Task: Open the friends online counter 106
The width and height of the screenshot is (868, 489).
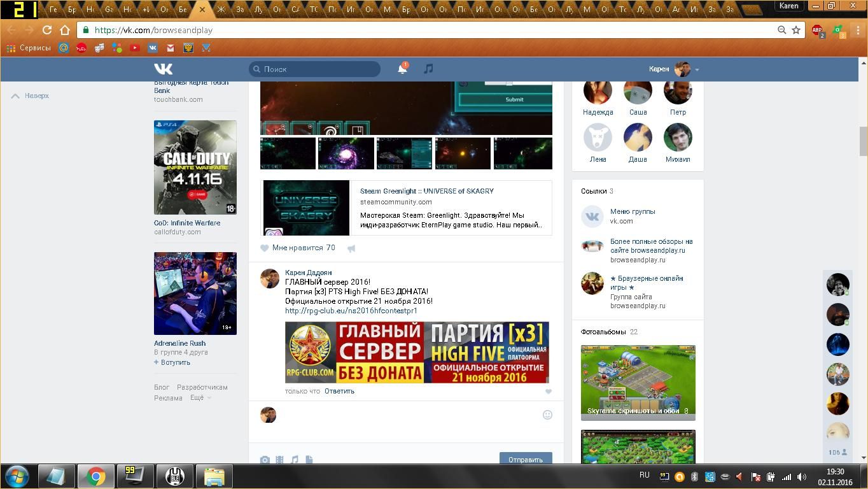Action: 837,453
